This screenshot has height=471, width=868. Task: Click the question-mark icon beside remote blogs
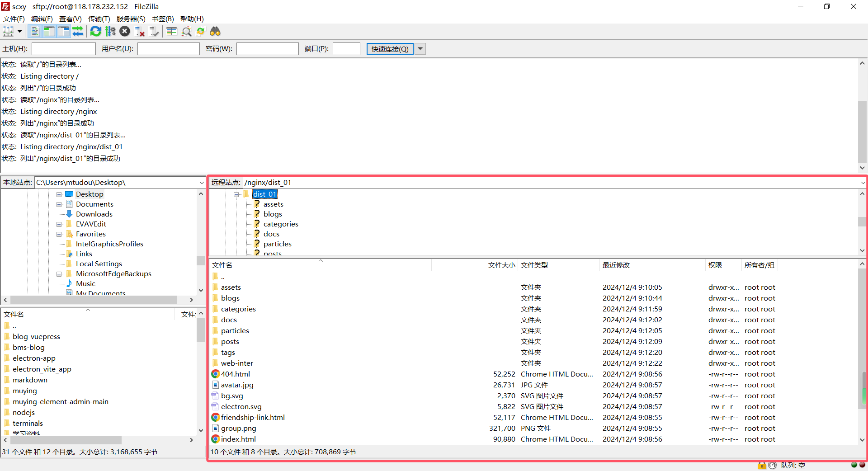(257, 214)
